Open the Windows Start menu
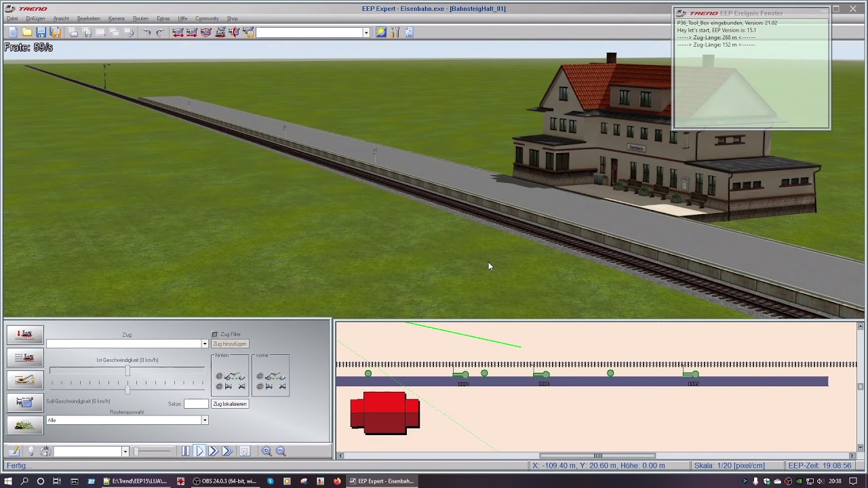Image resolution: width=868 pixels, height=488 pixels. tap(8, 481)
